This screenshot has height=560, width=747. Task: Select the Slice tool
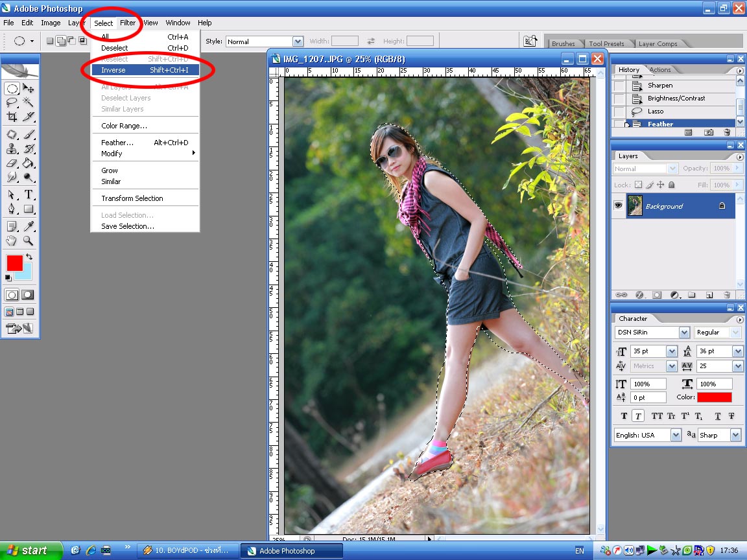28,117
